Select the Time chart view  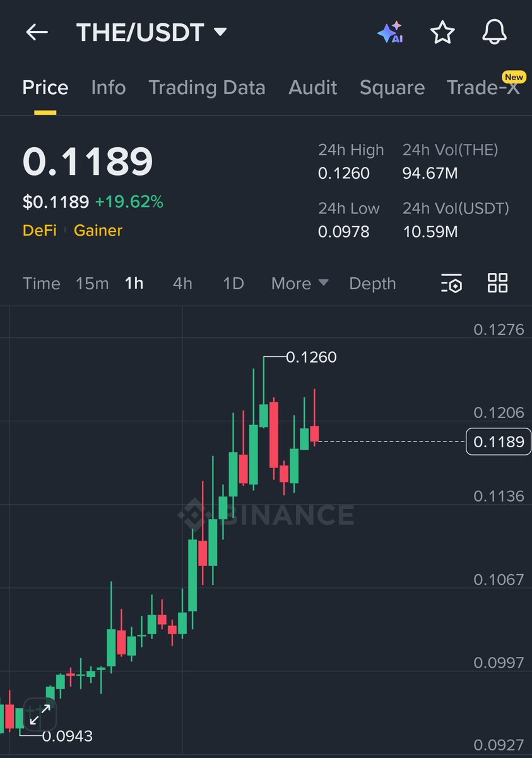[42, 284]
